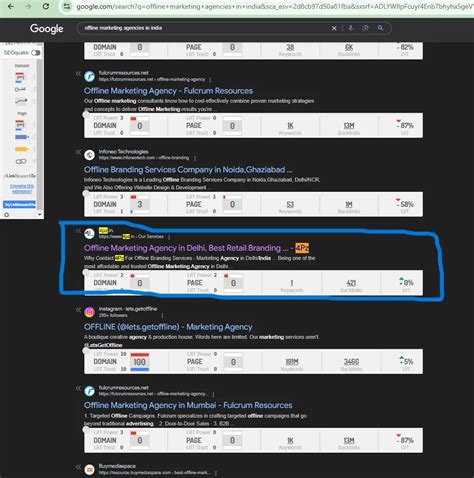474x478 pixels.
Task: Start voice search with microphone icon
Action: point(350,28)
